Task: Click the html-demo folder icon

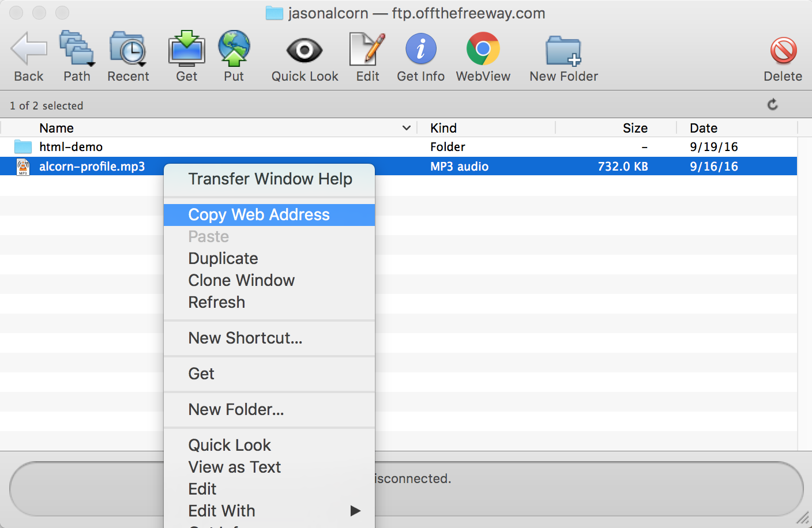Action: 23,146
